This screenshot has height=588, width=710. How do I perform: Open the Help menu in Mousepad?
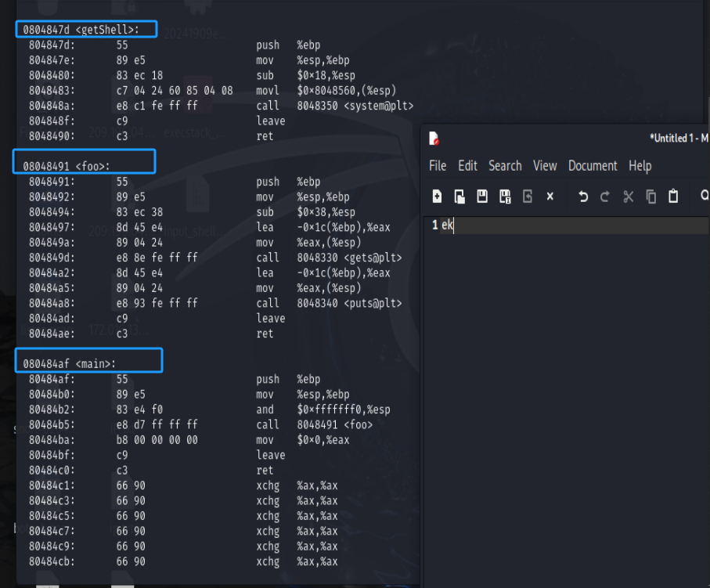(x=640, y=166)
